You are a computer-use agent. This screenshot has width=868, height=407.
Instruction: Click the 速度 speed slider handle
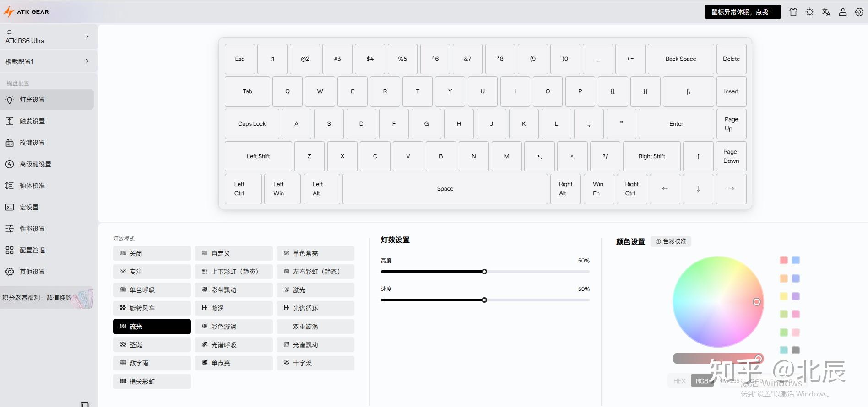484,300
